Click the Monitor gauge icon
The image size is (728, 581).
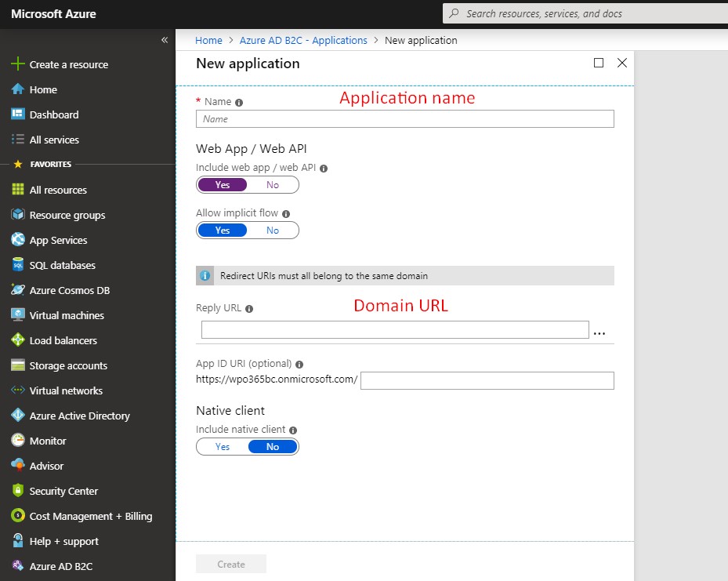18,440
